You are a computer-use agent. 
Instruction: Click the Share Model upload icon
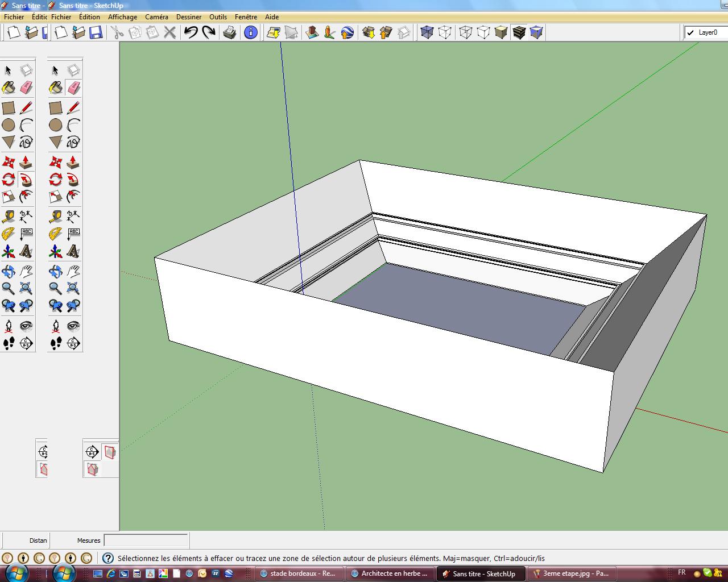click(386, 32)
